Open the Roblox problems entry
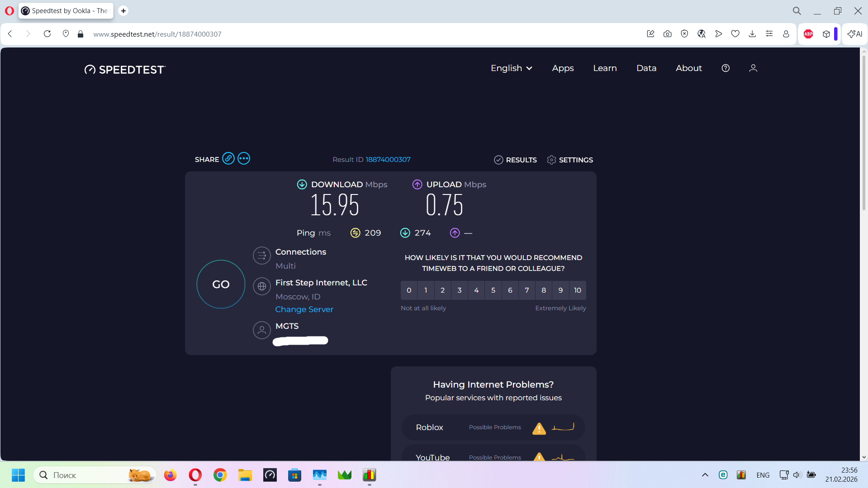This screenshot has height=488, width=868. (493, 427)
